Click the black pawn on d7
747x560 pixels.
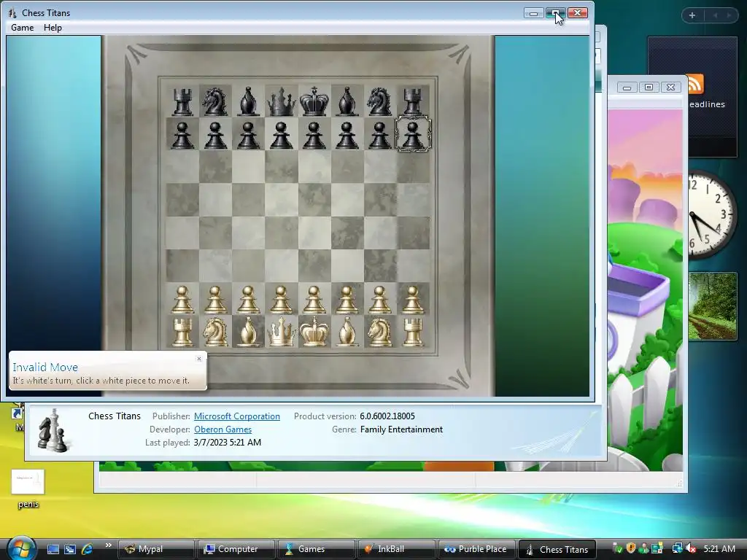[x=281, y=135]
